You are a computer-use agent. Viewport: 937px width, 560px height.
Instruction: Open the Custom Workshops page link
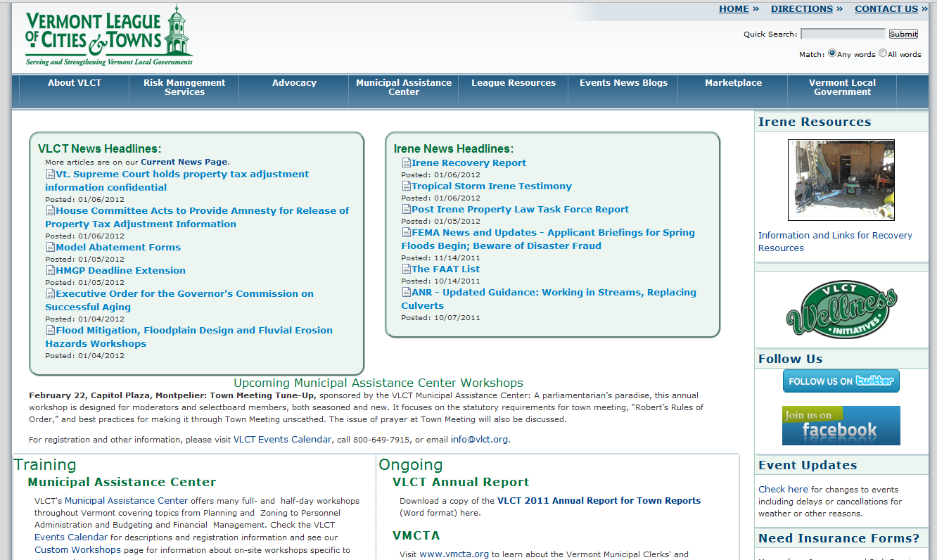click(x=78, y=549)
